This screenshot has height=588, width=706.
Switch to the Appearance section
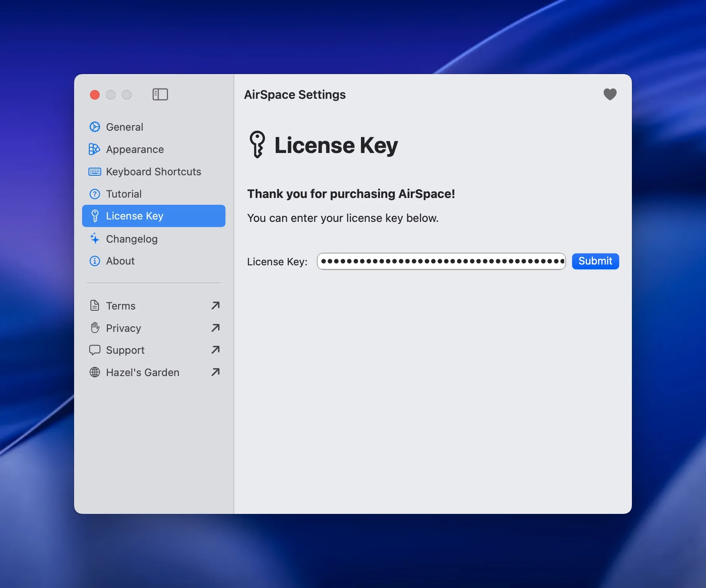[x=154, y=149]
